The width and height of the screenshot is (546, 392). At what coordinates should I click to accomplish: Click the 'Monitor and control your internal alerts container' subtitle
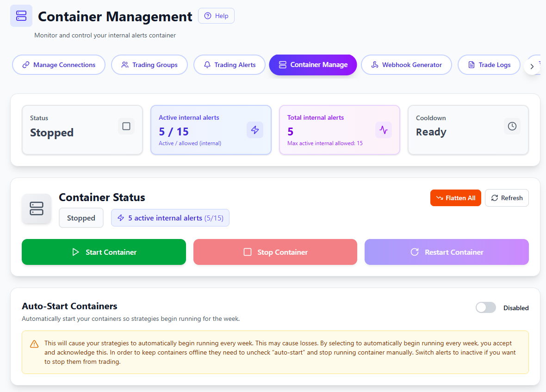[105, 35]
